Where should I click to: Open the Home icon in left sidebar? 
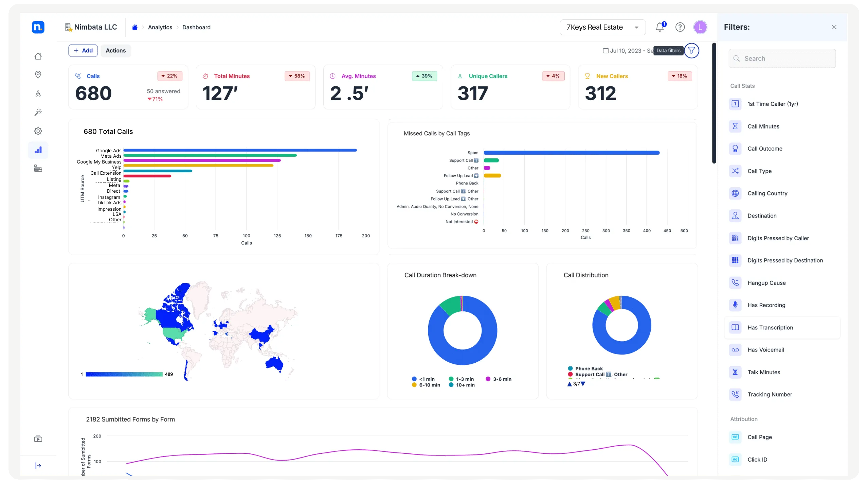(38, 56)
